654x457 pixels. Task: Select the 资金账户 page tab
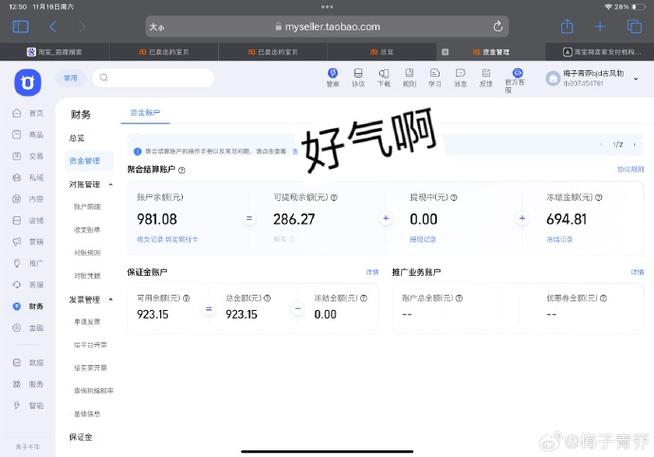click(145, 113)
